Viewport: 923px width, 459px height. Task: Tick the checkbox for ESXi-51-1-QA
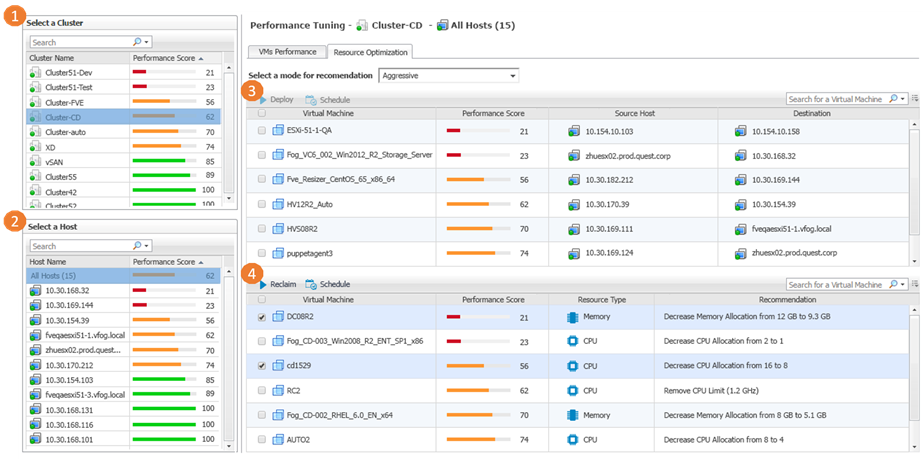tap(261, 131)
